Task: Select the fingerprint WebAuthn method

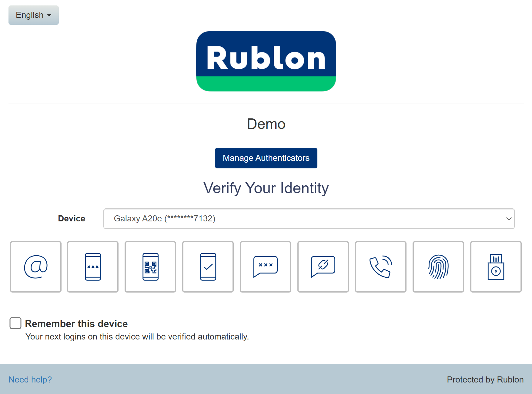Action: (438, 267)
